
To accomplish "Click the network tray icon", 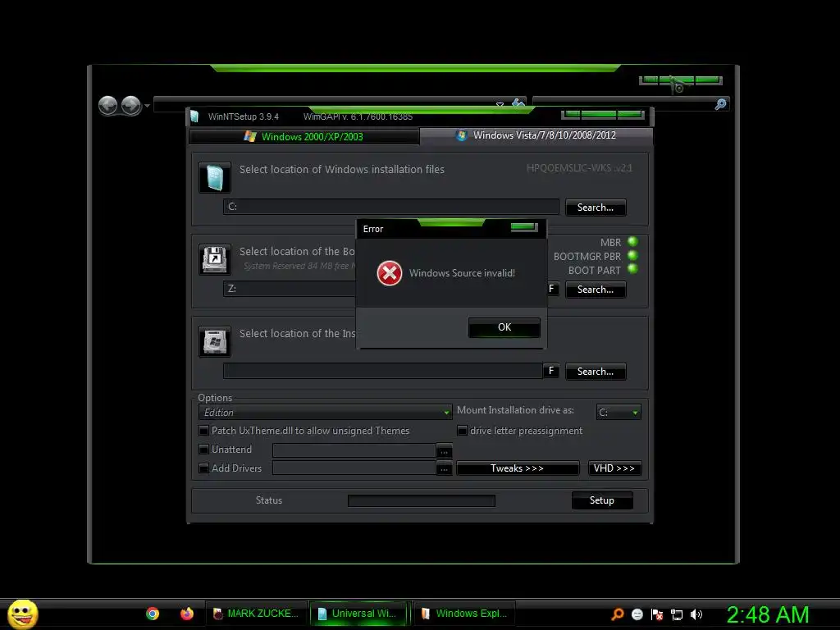I will coord(677,614).
